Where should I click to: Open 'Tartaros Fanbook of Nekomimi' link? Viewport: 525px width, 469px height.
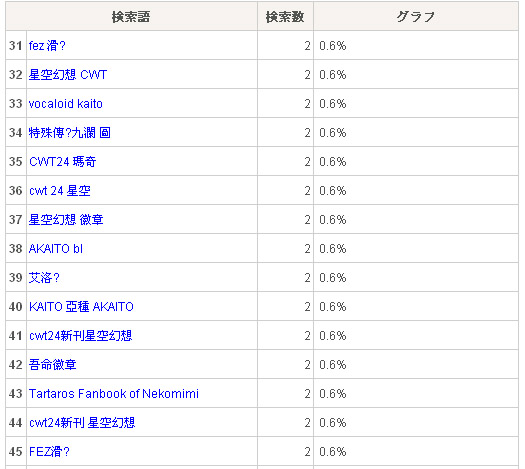click(x=114, y=394)
